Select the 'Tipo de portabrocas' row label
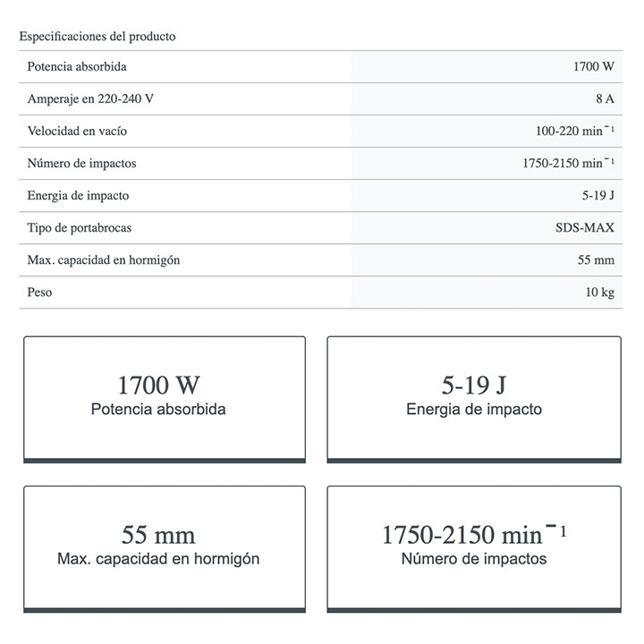Screen dimensions: 644x644 80,228
